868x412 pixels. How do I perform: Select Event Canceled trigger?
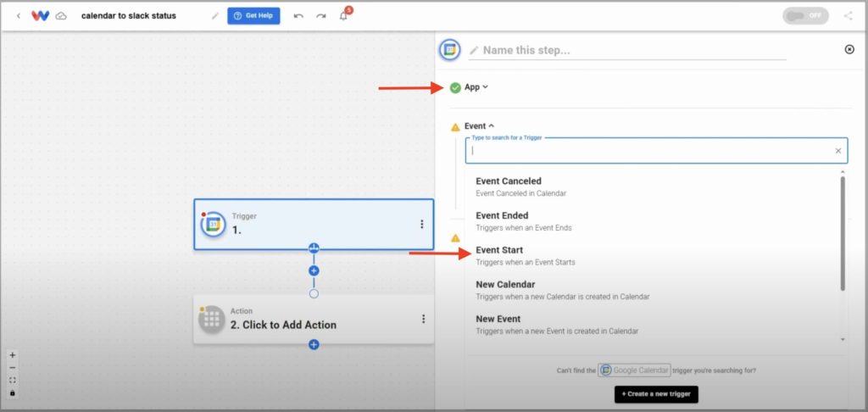pyautogui.click(x=653, y=187)
